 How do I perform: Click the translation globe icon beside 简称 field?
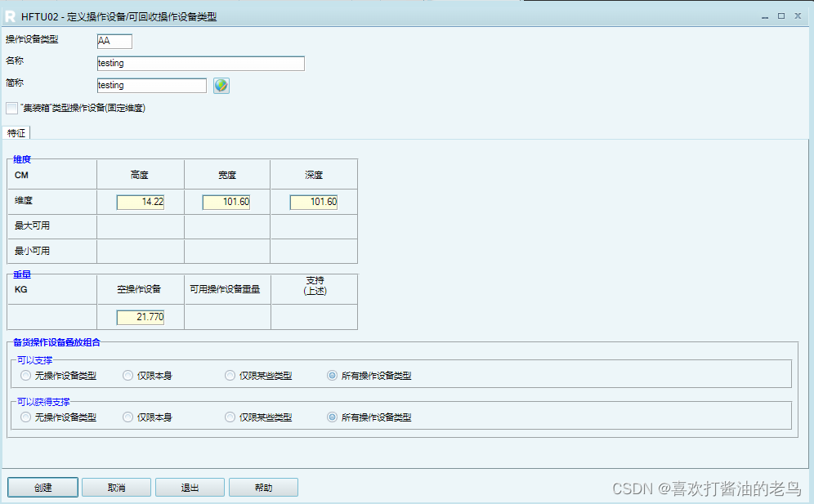point(221,86)
